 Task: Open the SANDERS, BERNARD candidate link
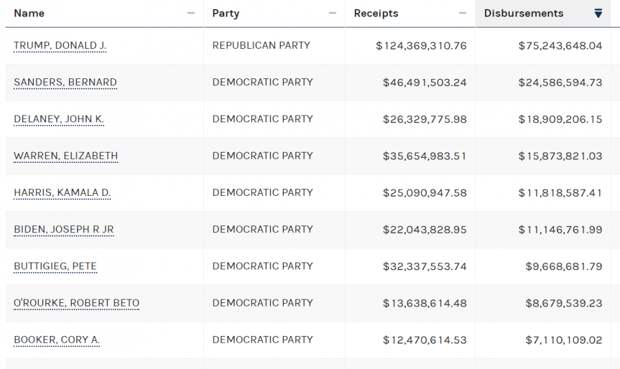[65, 82]
